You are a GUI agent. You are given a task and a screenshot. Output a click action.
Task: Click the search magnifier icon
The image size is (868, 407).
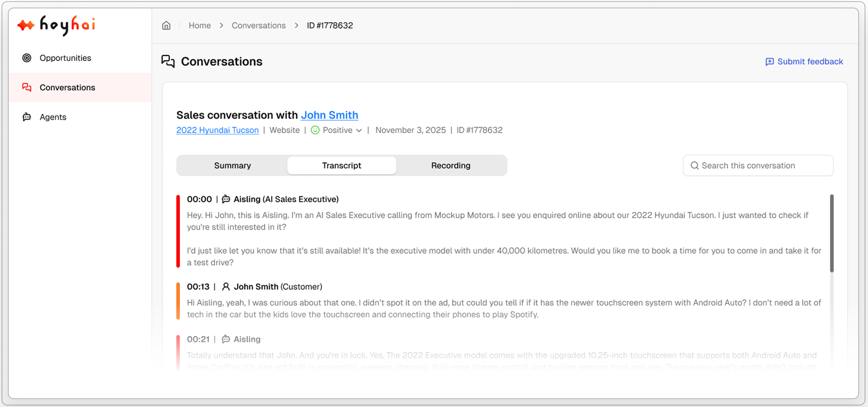pyautogui.click(x=694, y=165)
